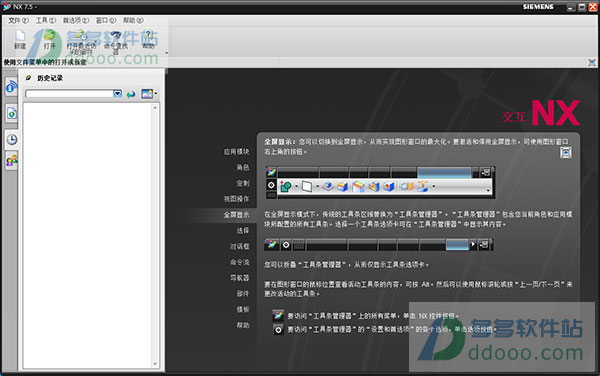The width and height of the screenshot is (600, 376).
Task: Select 定制 in welcome page list
Action: pyautogui.click(x=243, y=183)
